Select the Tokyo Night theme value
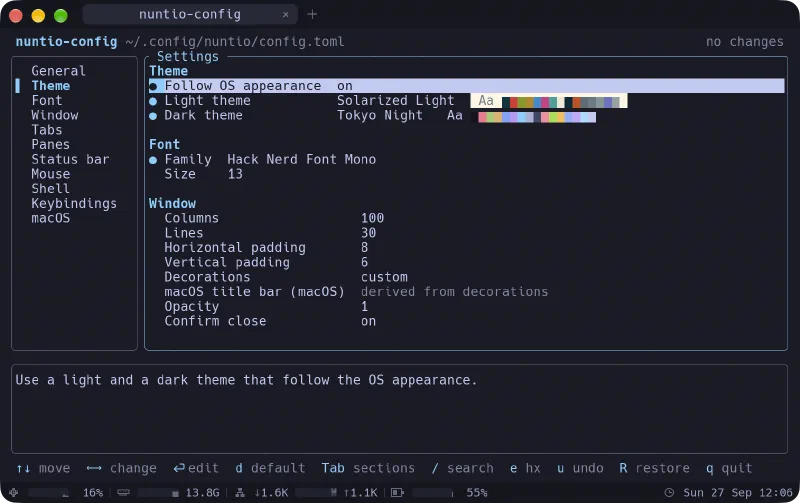The width and height of the screenshot is (800, 503). click(x=380, y=115)
